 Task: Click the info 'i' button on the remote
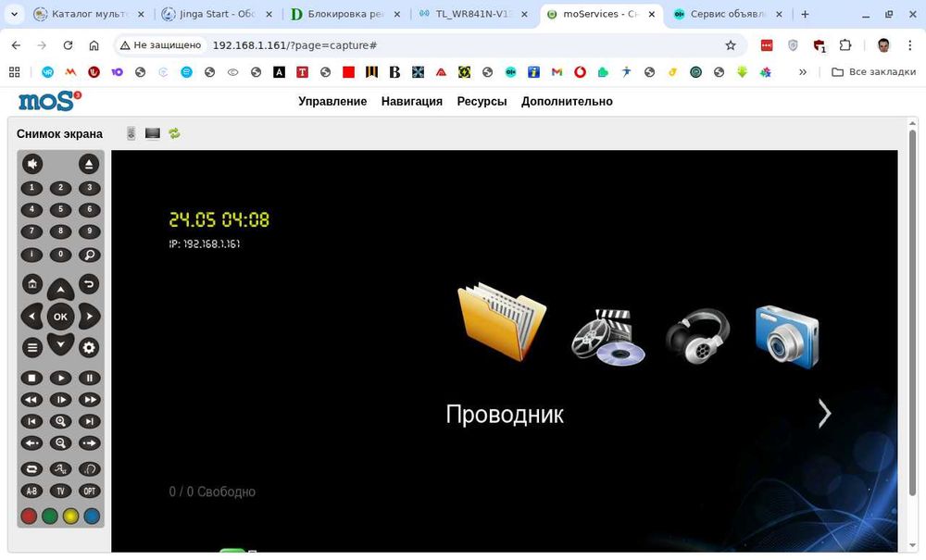(x=31, y=255)
